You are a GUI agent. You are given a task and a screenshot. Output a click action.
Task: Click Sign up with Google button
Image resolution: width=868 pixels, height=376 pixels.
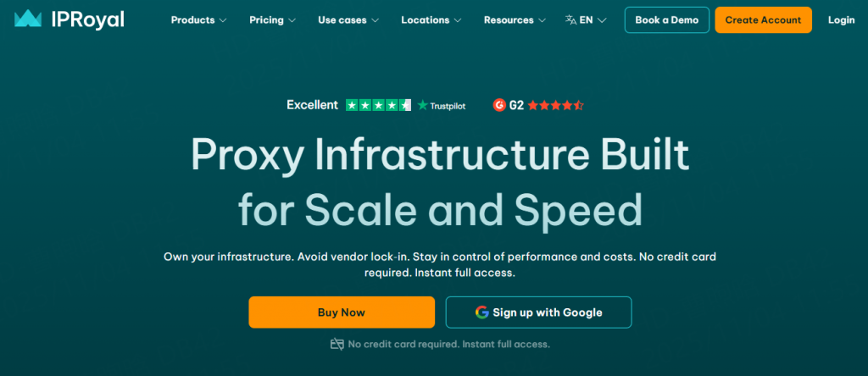[538, 312]
